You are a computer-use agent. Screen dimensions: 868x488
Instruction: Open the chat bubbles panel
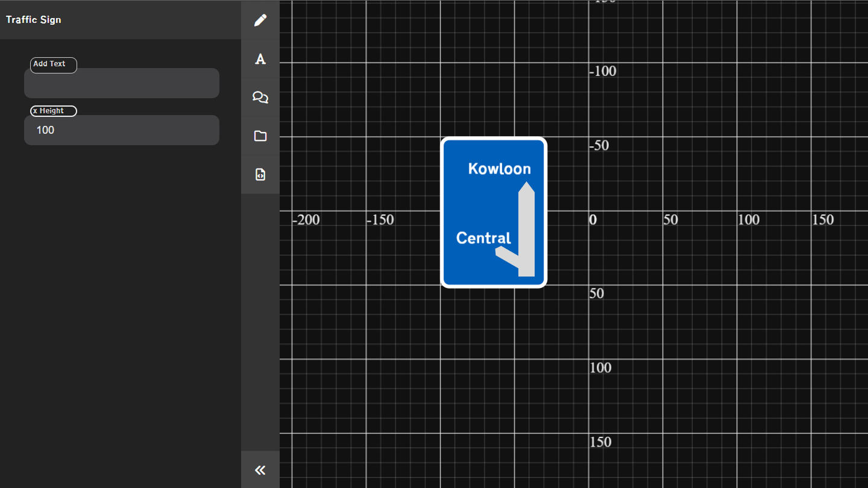coord(260,98)
